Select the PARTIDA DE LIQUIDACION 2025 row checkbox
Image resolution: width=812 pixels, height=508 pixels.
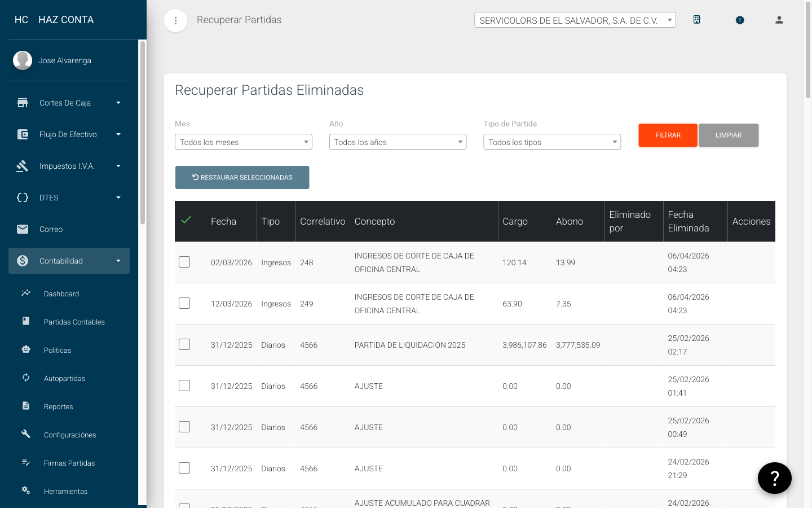[x=184, y=344]
